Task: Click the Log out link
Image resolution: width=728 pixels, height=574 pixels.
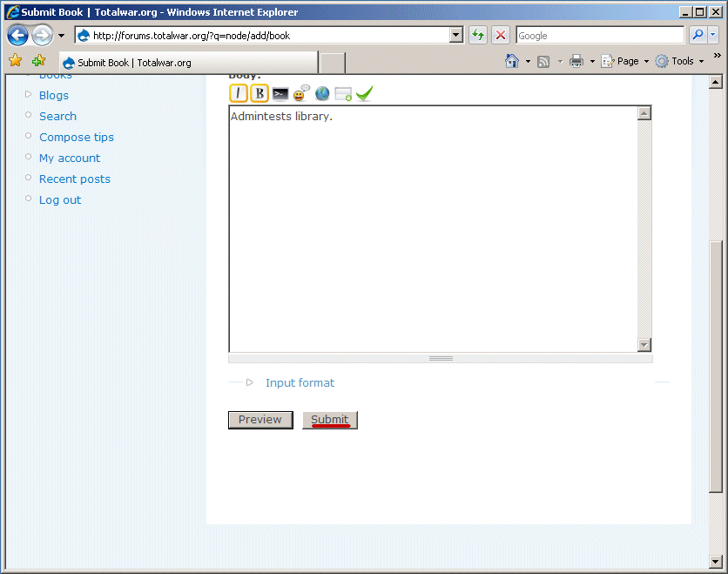Action: (x=60, y=199)
